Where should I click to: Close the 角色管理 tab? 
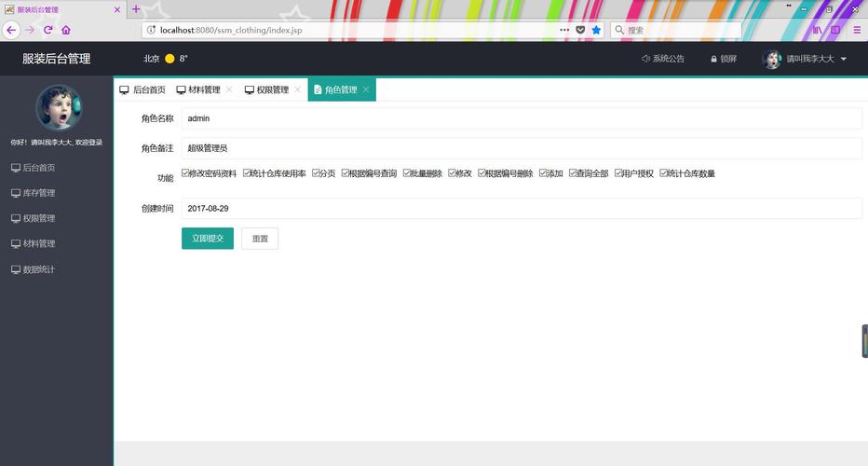click(366, 89)
